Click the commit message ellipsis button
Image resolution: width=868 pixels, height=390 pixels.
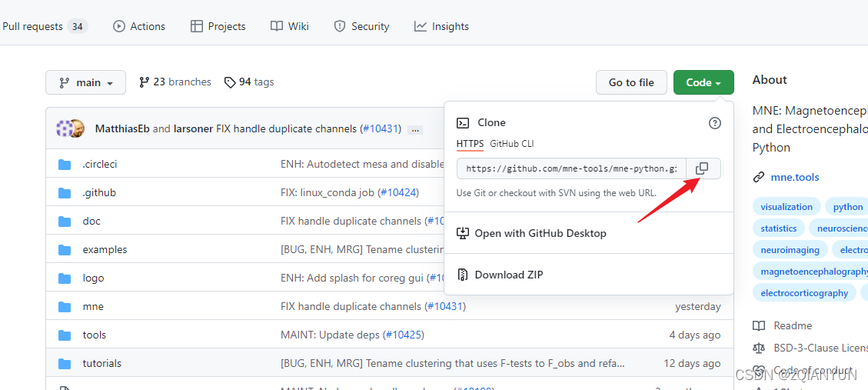[415, 129]
